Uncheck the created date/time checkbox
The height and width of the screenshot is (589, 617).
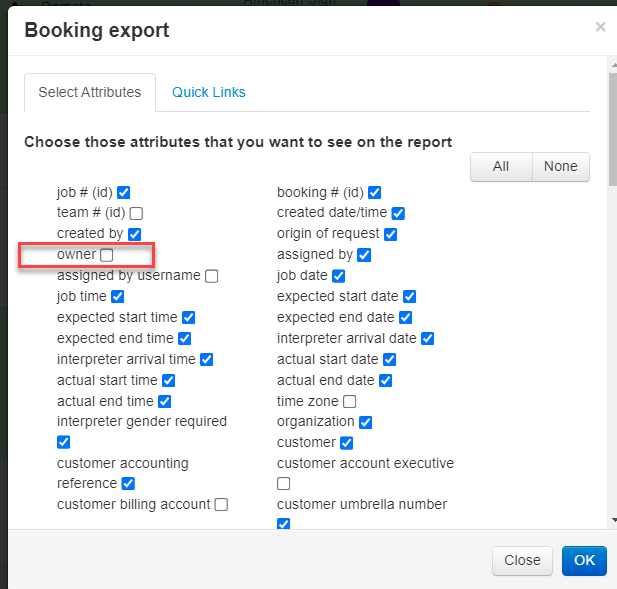click(398, 213)
